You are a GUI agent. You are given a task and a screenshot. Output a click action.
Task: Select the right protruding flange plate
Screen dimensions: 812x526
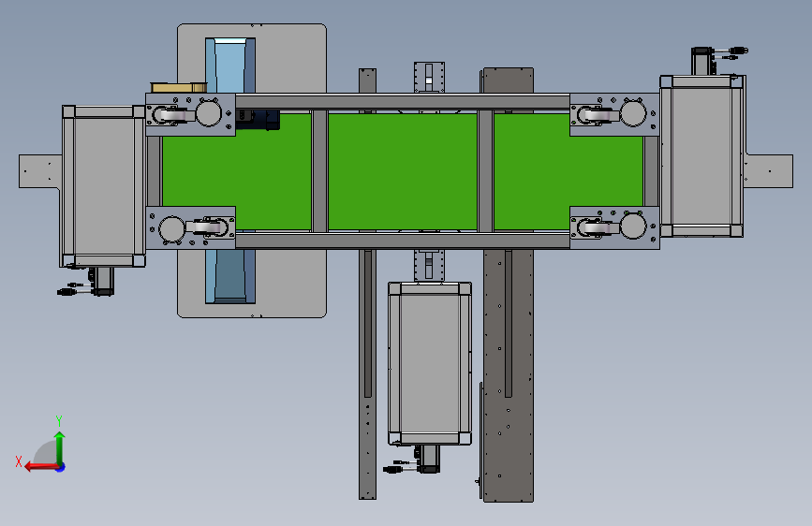pyautogui.click(x=769, y=171)
